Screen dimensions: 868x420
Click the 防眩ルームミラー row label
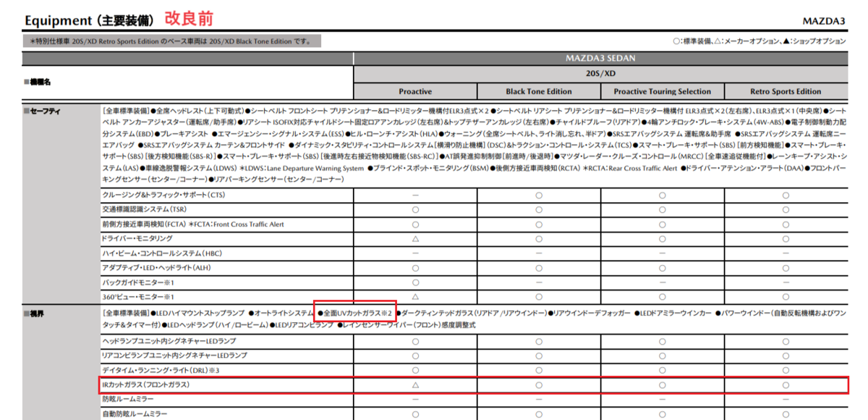click(x=128, y=399)
